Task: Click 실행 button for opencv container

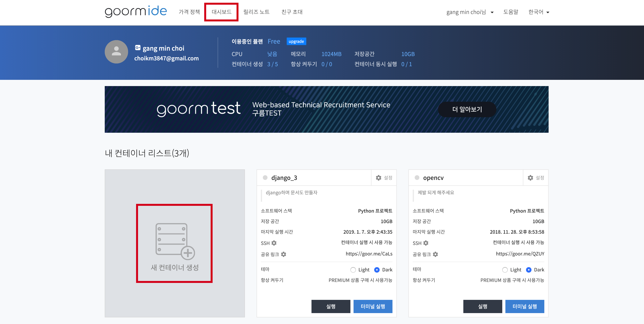Action: 482,306
